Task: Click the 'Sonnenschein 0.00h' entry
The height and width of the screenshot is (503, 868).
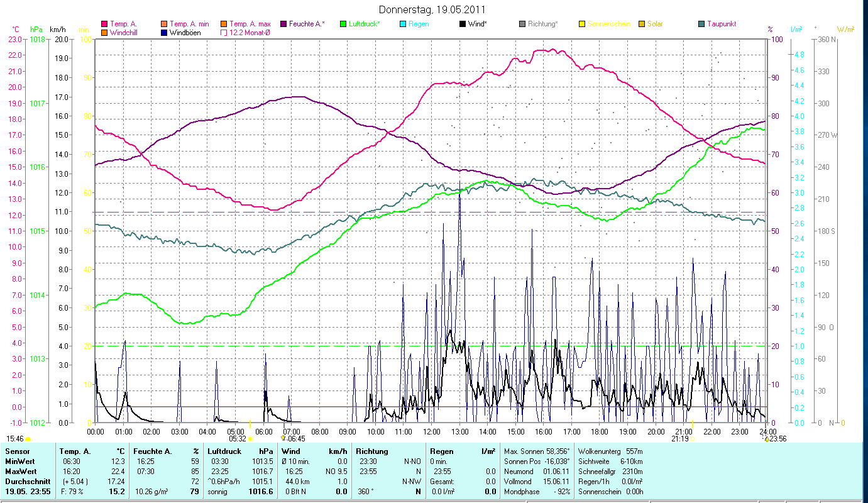Action: point(610,491)
